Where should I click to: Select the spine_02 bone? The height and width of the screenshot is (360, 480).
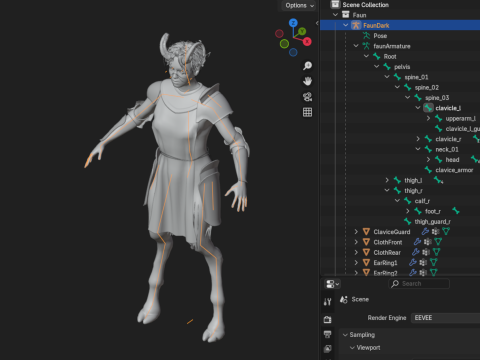tap(427, 87)
